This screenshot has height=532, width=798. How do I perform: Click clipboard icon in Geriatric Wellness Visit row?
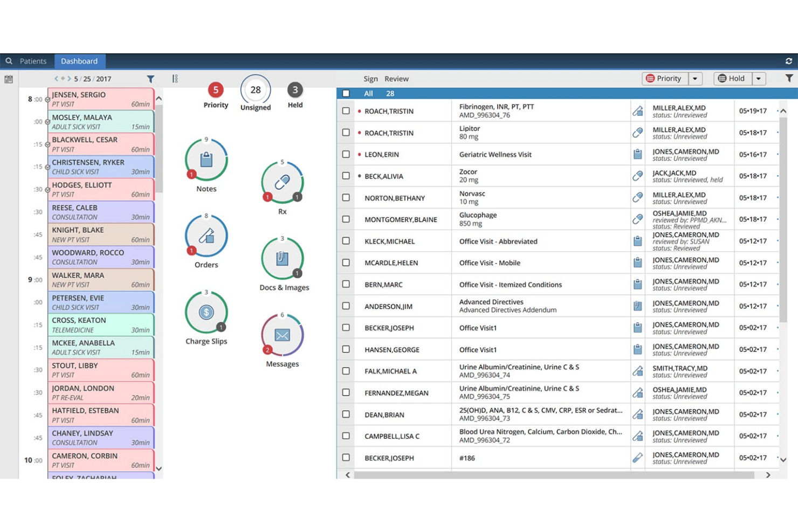(637, 154)
